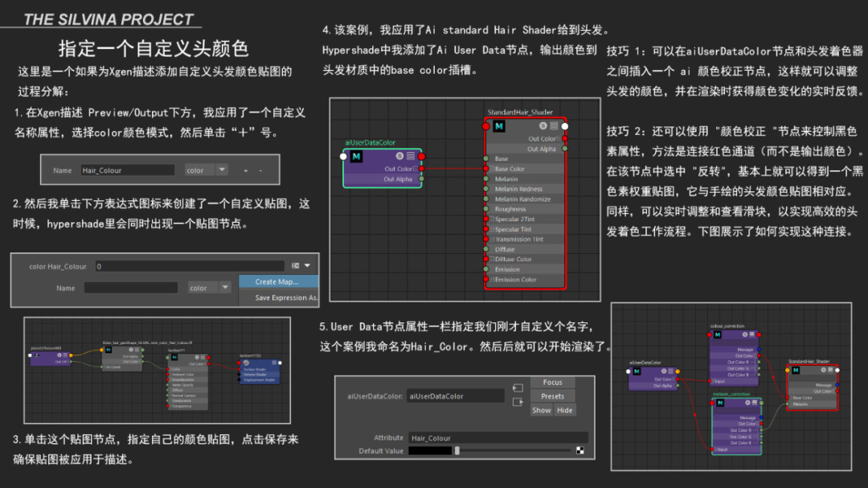The height and width of the screenshot is (488, 868).
Task: Open the color dropdown next to the empty Name field
Action: 209,288
